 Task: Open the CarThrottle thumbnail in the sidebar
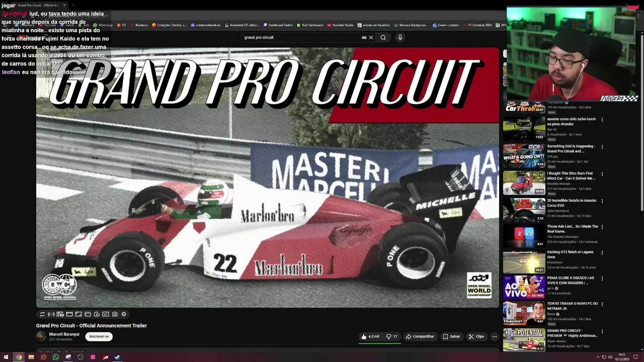pos(524,108)
